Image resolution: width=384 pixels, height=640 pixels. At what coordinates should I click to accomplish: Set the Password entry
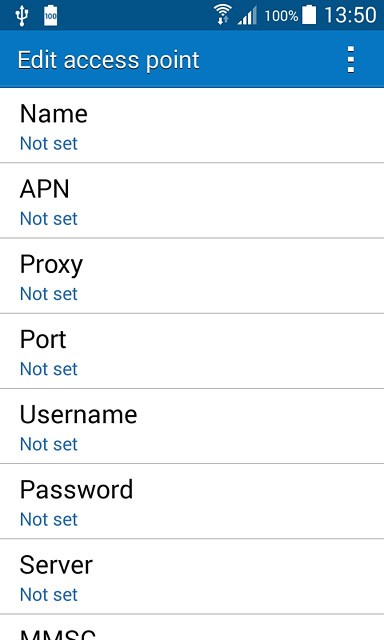[x=192, y=501]
